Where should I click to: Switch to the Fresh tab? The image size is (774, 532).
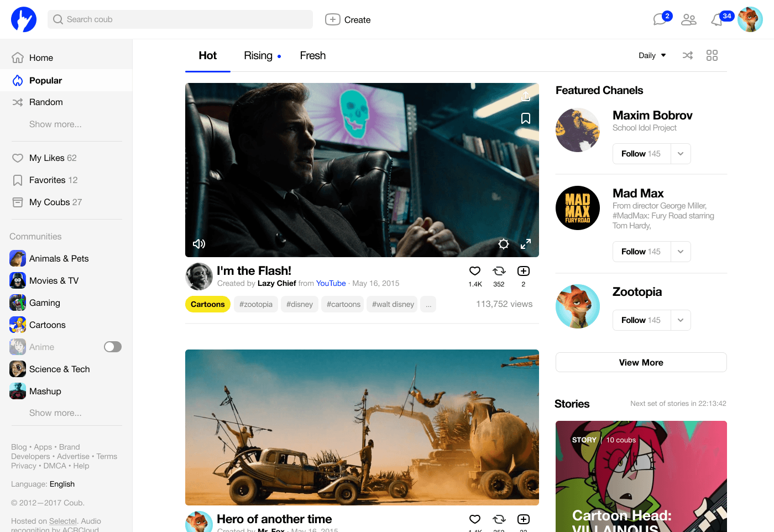313,55
